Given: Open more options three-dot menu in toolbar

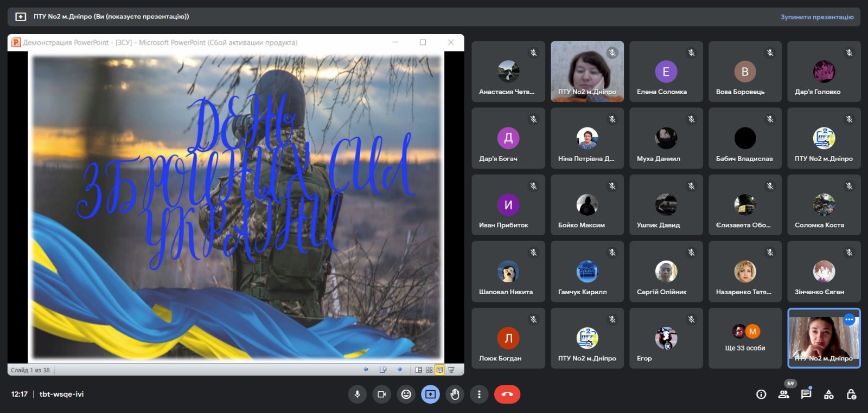Looking at the screenshot, I should tap(479, 394).
